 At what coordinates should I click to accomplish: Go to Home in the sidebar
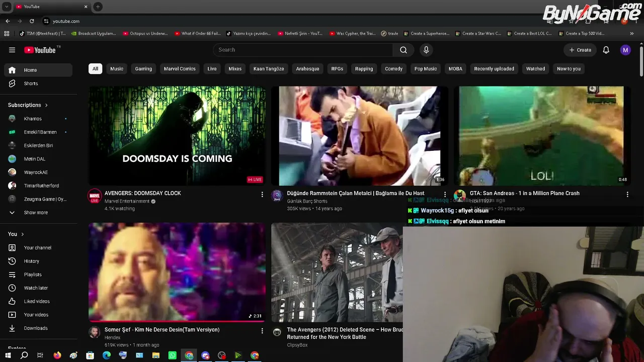[x=38, y=70]
